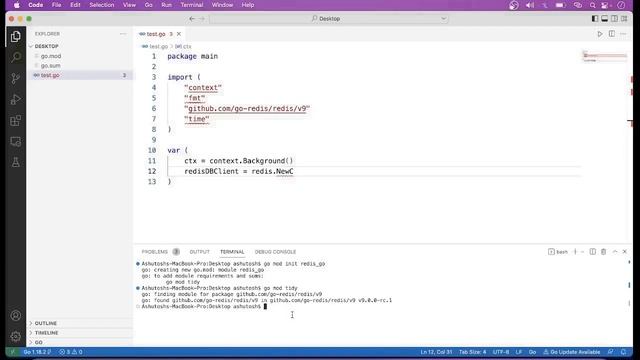This screenshot has height=360, width=640.
Task: Open macOS Spotlight search icon
Action: click(592, 5)
